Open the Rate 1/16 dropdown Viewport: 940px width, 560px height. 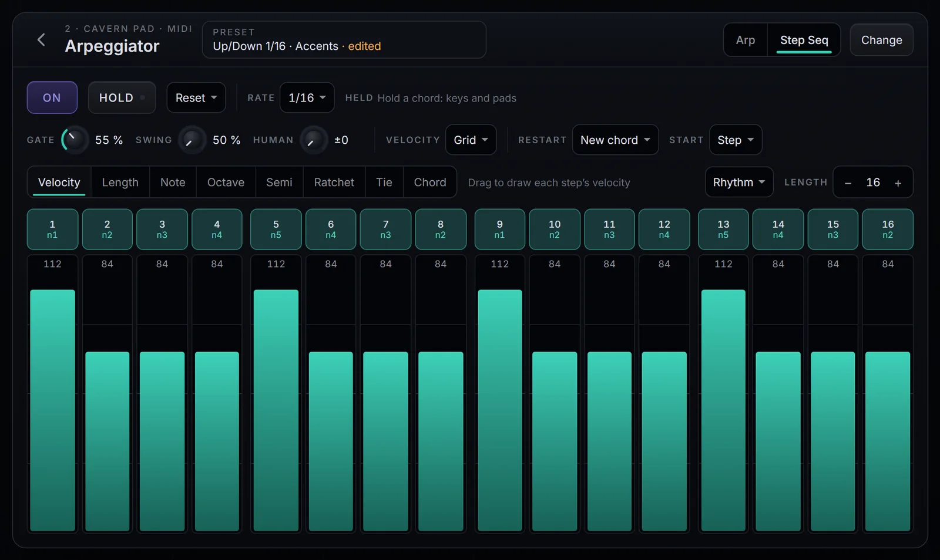307,97
